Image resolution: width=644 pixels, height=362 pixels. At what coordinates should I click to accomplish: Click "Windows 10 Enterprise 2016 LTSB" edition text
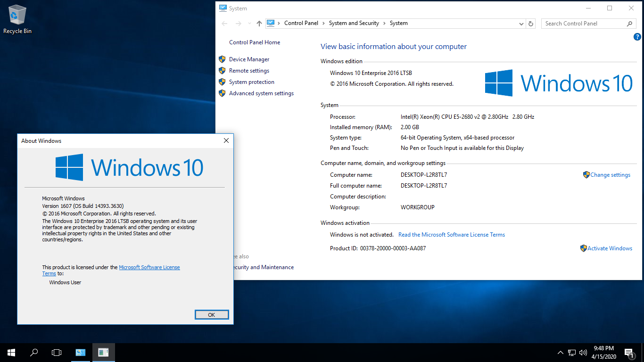[371, 73]
